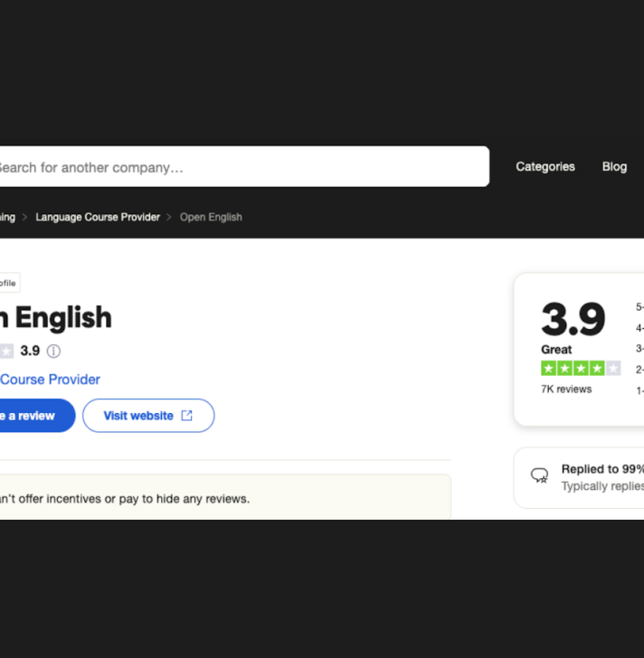Open the Blog link in header
644x658 pixels.
pyautogui.click(x=614, y=166)
